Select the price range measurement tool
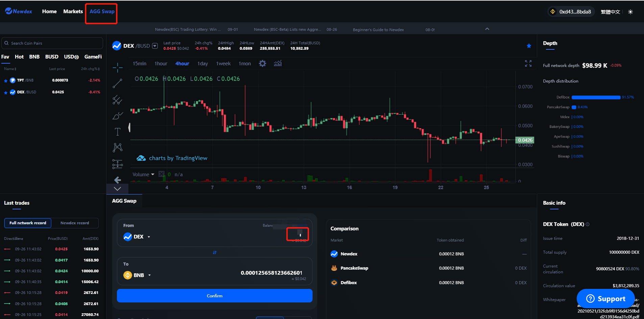Screen dimensions: 644x319 (x=118, y=164)
